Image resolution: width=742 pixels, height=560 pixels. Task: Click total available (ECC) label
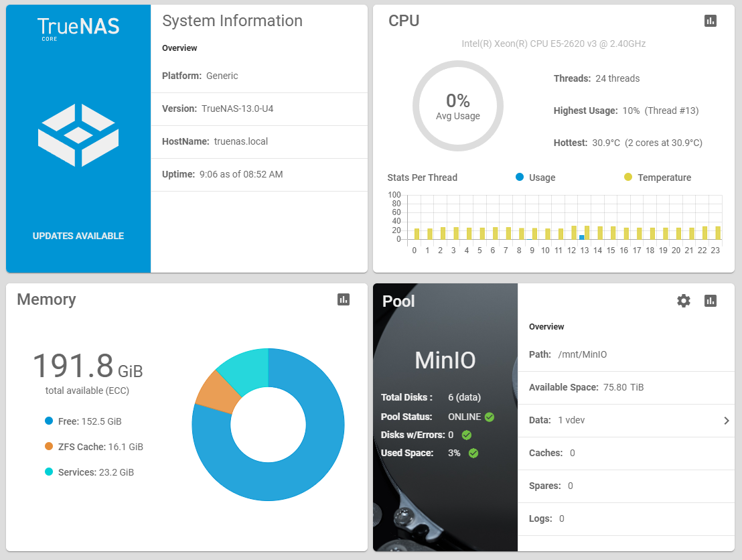(x=87, y=391)
